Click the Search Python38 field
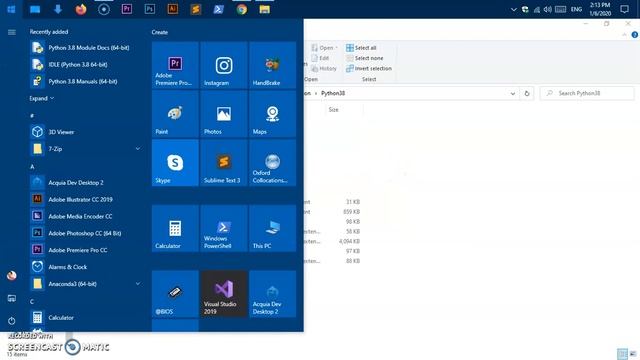The height and width of the screenshot is (360, 640). pyautogui.click(x=587, y=93)
